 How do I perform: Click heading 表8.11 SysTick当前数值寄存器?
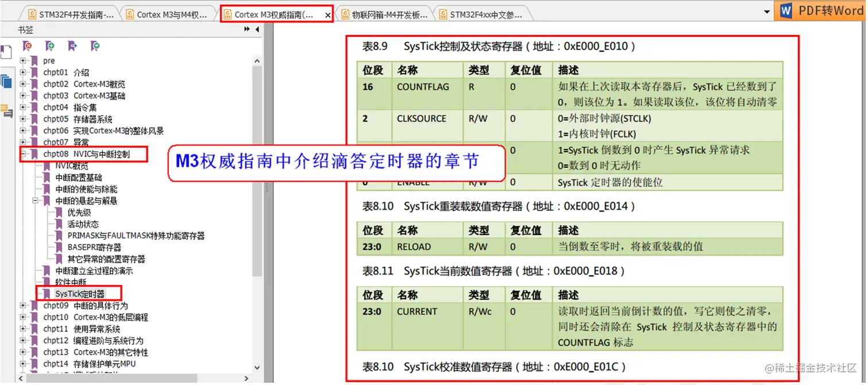[x=494, y=271]
